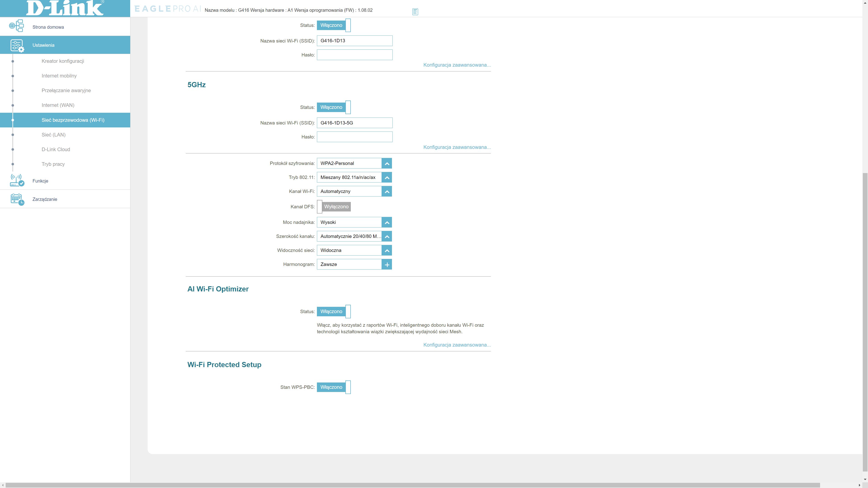
Task: Click 5GHz Konfiguracja zaawansowana link
Action: (x=457, y=147)
